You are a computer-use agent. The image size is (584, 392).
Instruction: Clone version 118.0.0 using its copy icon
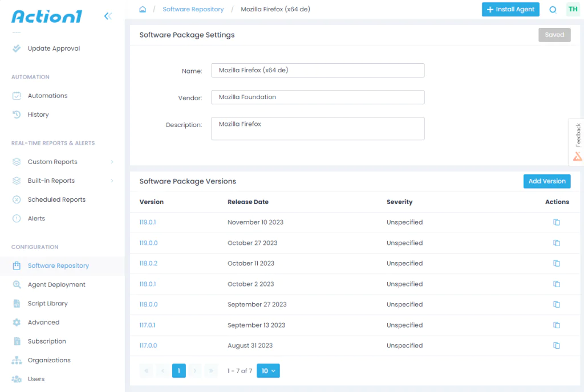557,304
